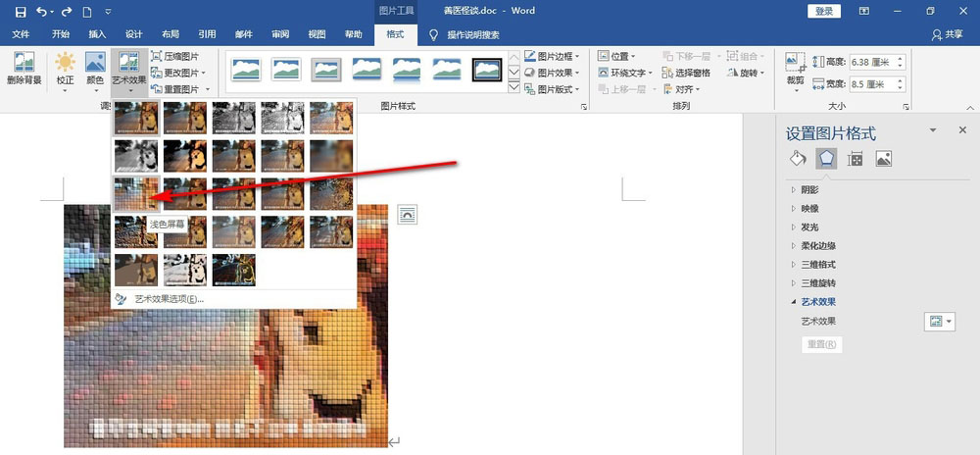This screenshot has width=980, height=455.
Task: Switch to Effects pentagon pane icon
Action: point(826,158)
